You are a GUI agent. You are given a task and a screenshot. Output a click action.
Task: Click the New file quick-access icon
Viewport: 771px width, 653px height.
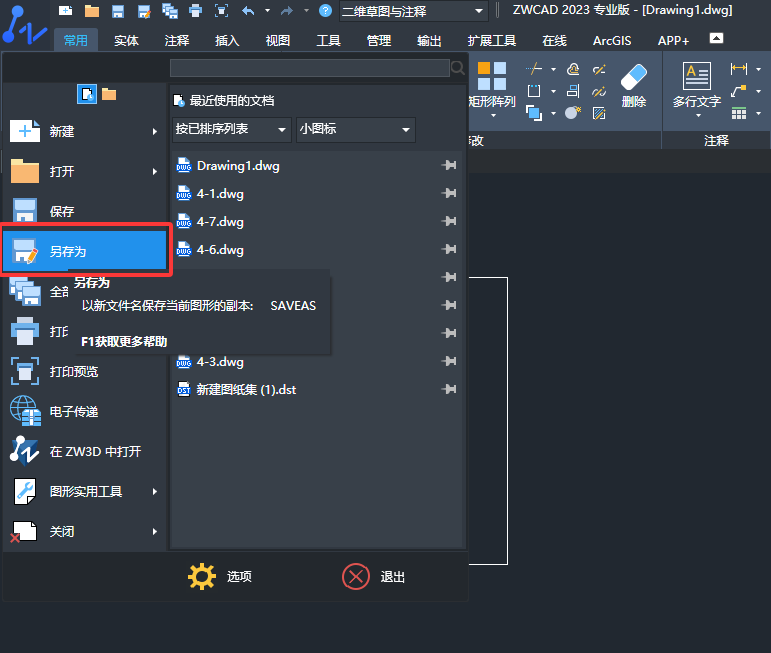point(65,10)
